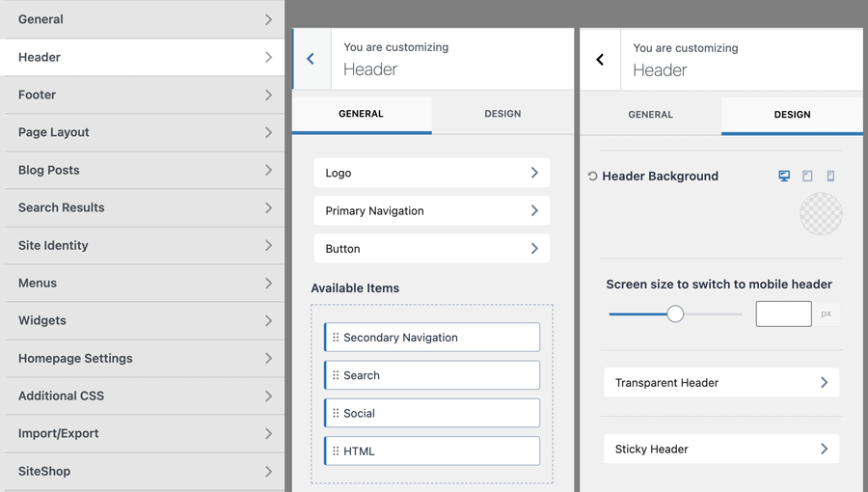Open the Header customizer section
The width and height of the screenshot is (868, 492).
point(144,57)
